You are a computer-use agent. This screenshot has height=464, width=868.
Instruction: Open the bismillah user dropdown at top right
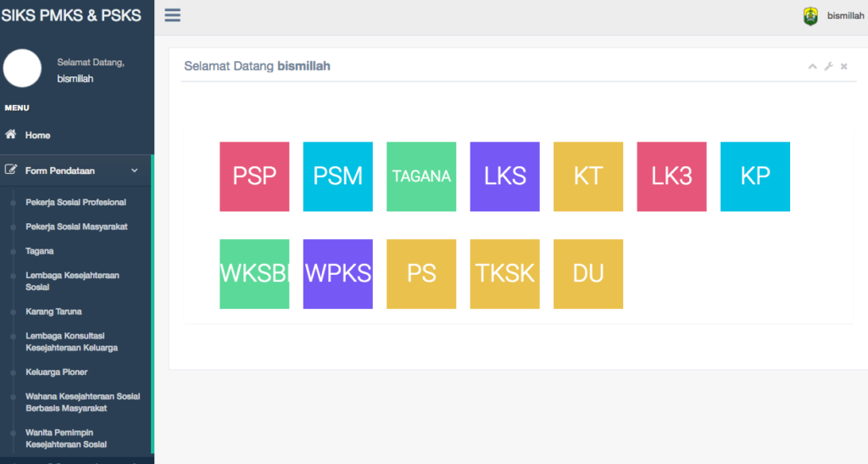click(x=845, y=16)
